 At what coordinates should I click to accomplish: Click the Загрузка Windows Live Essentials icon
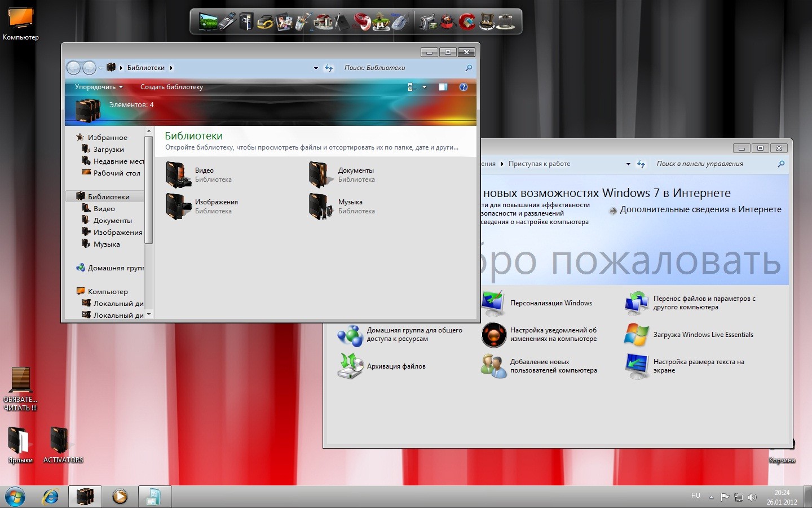[637, 335]
